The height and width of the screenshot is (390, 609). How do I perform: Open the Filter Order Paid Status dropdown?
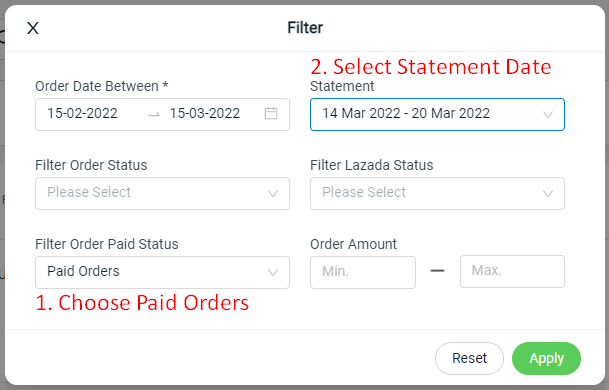point(162,272)
